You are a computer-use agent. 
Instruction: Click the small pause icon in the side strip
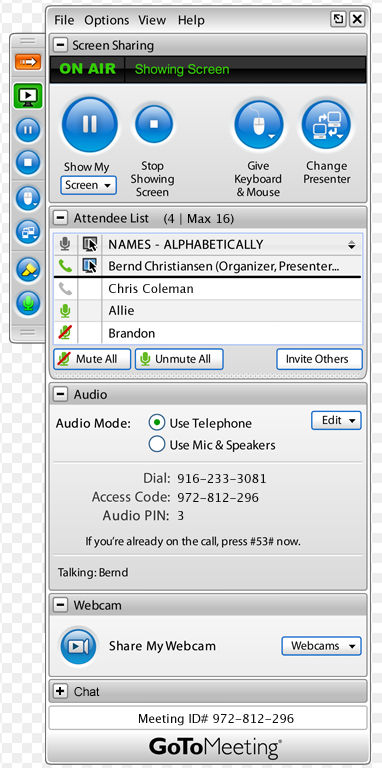click(x=28, y=130)
